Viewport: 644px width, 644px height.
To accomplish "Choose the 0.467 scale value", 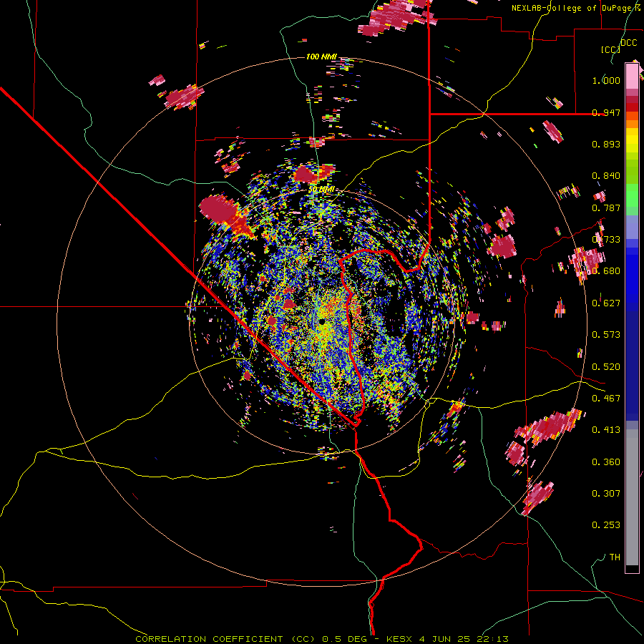I will tap(606, 398).
